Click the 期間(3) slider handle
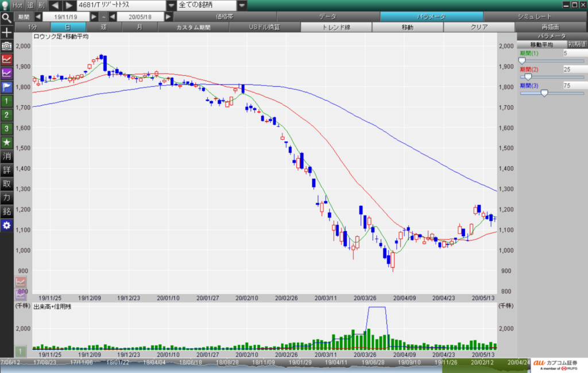Viewport: 588px width, 373px height. click(544, 93)
